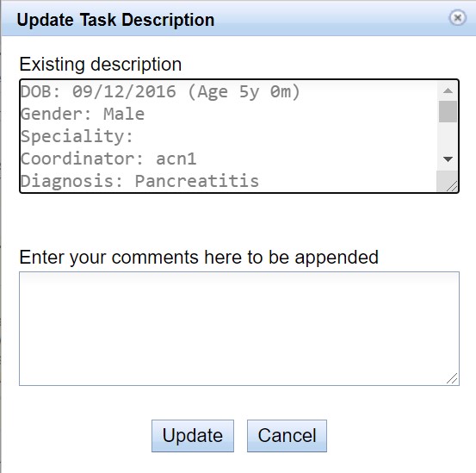Click the Diagnosis: Pancreatitis line
Screen dimensions: 476x473
(139, 181)
